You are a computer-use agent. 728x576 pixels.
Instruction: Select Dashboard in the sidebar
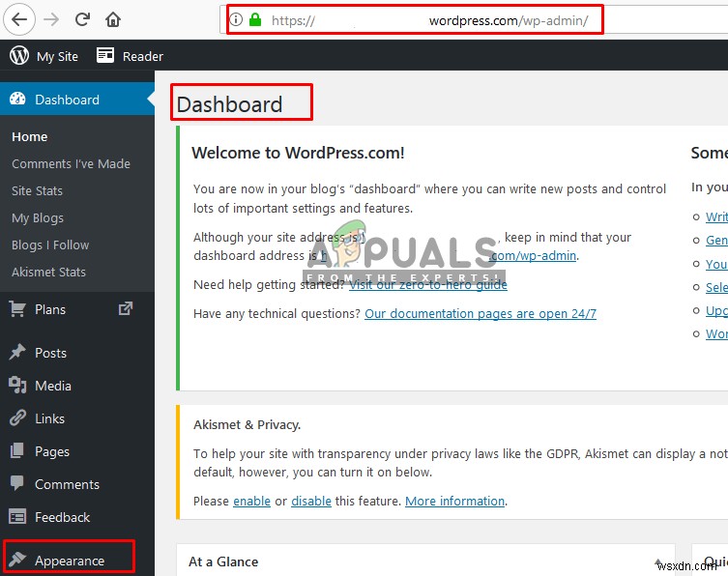(x=77, y=100)
